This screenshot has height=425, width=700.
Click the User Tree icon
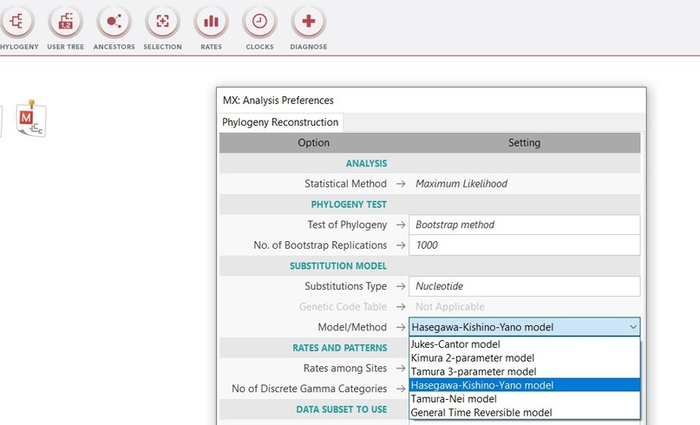[65, 22]
